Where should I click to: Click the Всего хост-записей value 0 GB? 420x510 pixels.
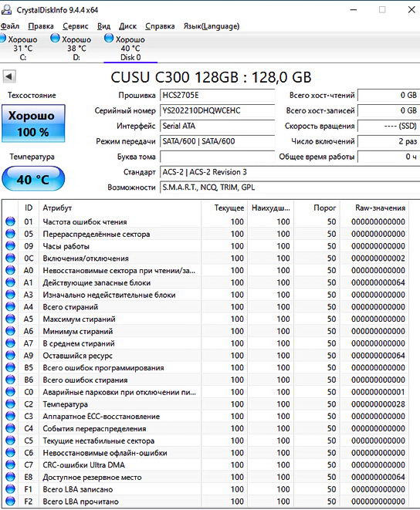point(388,110)
